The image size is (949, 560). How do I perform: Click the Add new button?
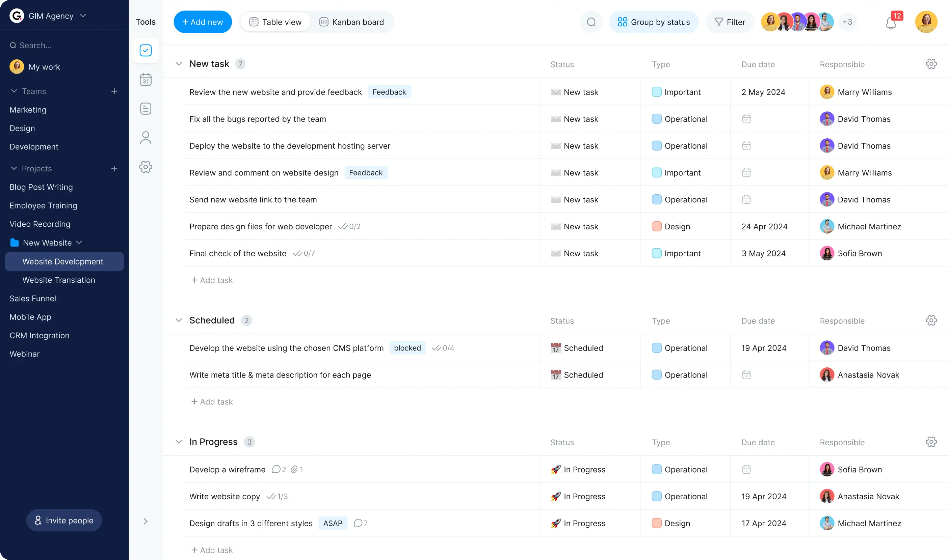pos(202,22)
